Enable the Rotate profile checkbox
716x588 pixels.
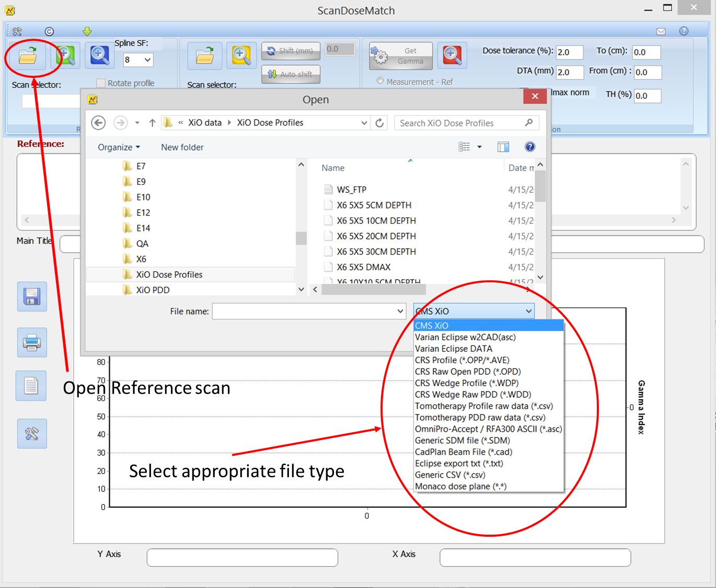pyautogui.click(x=101, y=83)
